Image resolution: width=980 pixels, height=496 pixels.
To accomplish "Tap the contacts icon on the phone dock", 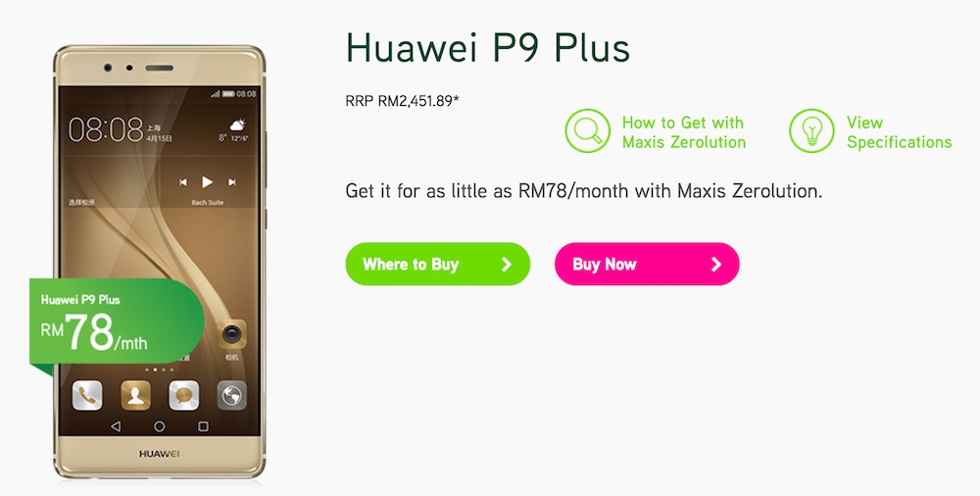I will [x=135, y=396].
